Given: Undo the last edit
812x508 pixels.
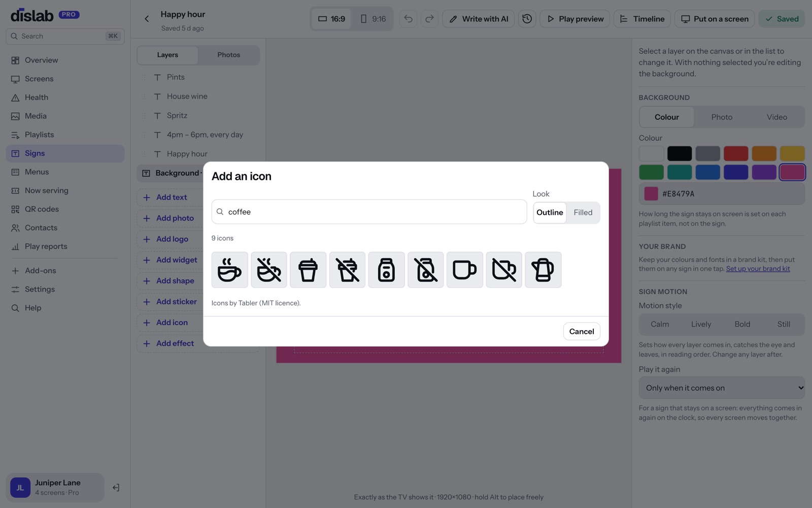Looking at the screenshot, I should (408, 19).
